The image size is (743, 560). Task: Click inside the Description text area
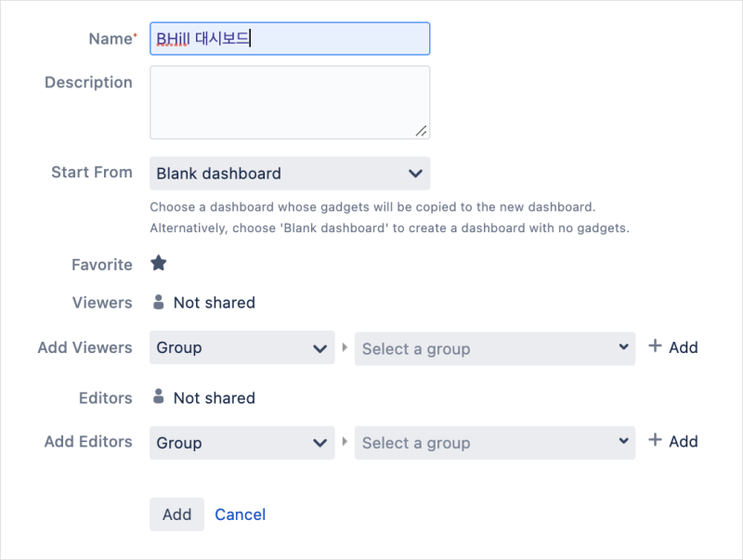[289, 102]
